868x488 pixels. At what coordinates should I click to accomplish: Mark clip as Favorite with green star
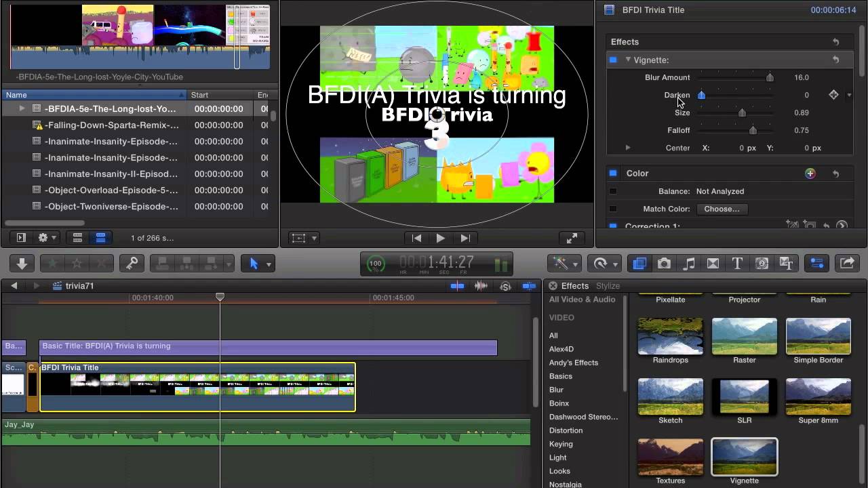(x=52, y=264)
